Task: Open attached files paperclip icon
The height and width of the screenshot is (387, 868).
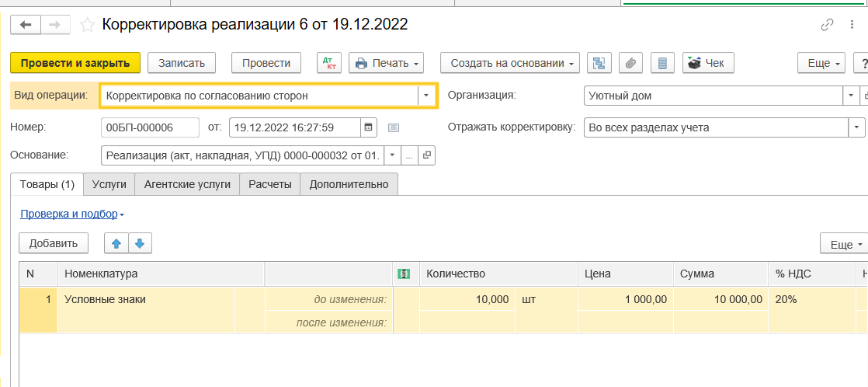Action: 630,63
